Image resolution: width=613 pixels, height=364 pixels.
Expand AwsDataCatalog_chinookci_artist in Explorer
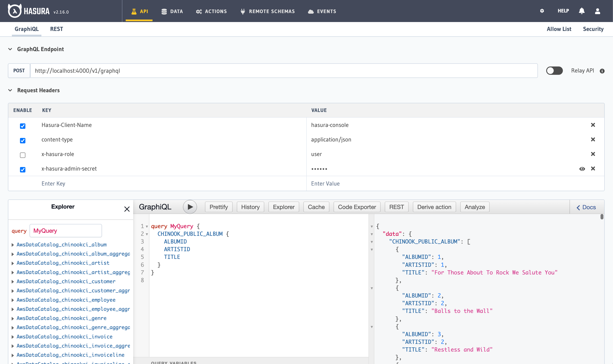pyautogui.click(x=12, y=263)
